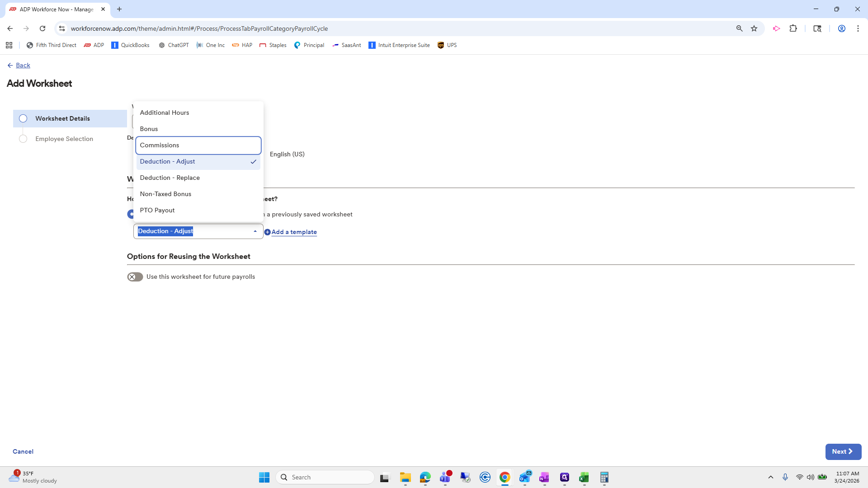Click the browser zoom magnifier icon
Screen dimensions: 868x488
pos(740,28)
